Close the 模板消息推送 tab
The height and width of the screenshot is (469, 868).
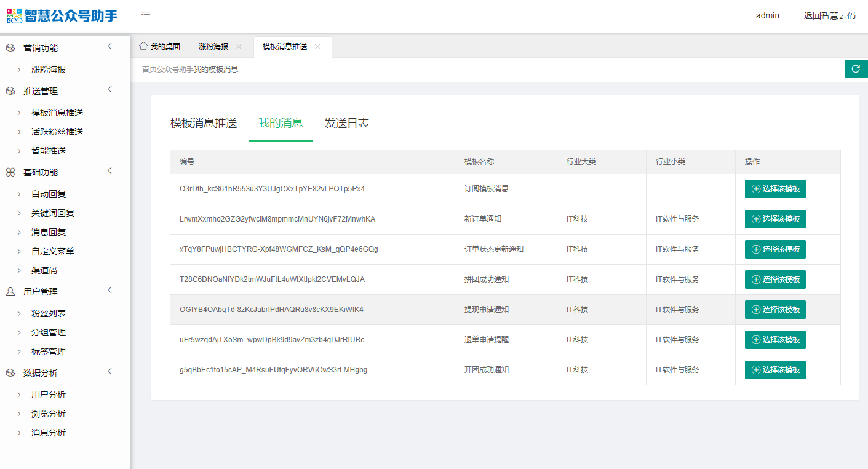click(317, 47)
